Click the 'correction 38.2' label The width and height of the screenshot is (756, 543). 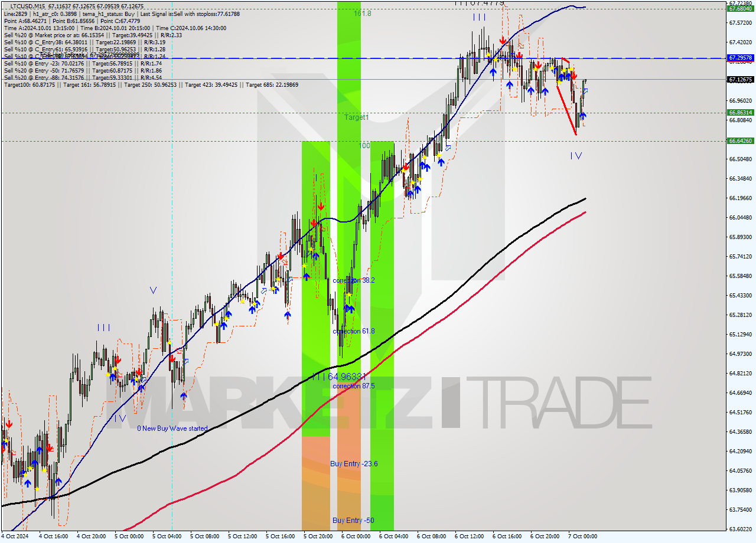tap(353, 280)
